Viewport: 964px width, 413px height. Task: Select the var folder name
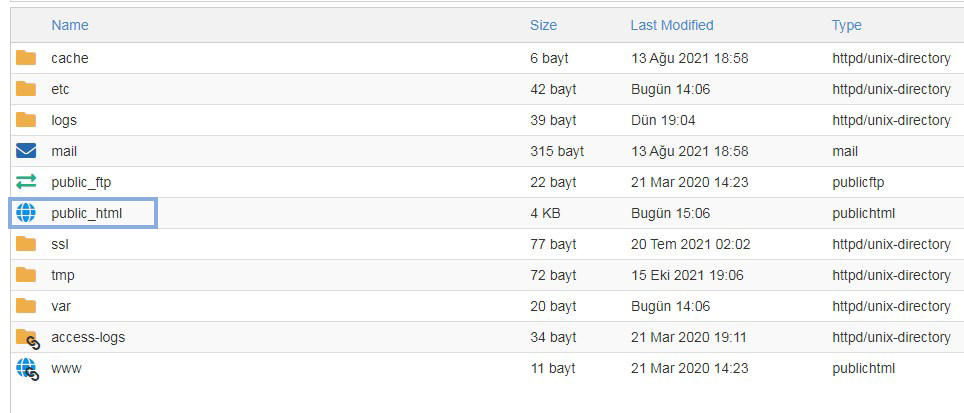point(61,306)
